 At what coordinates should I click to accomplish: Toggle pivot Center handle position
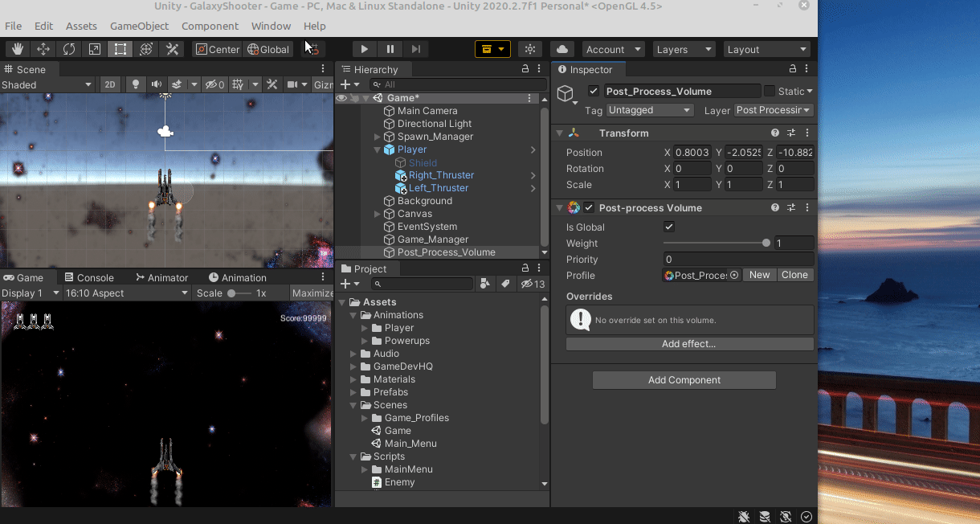point(217,49)
